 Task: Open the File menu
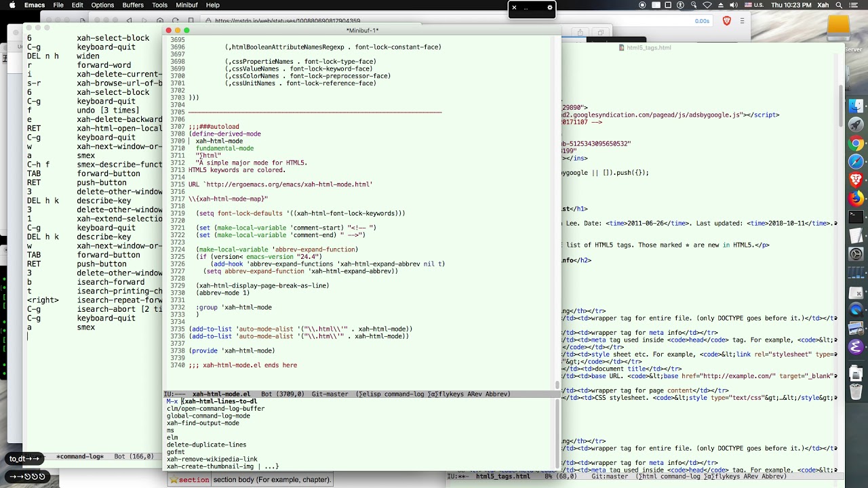[58, 5]
